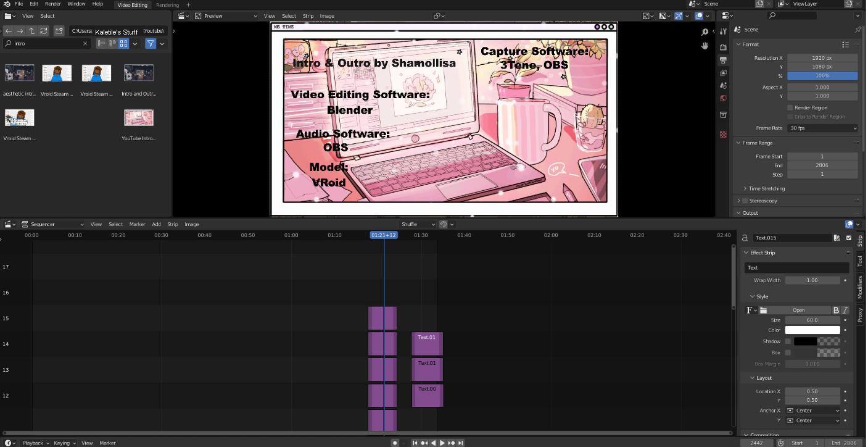Open the Preview display mode dropdown
The image size is (868, 447).
click(226, 16)
